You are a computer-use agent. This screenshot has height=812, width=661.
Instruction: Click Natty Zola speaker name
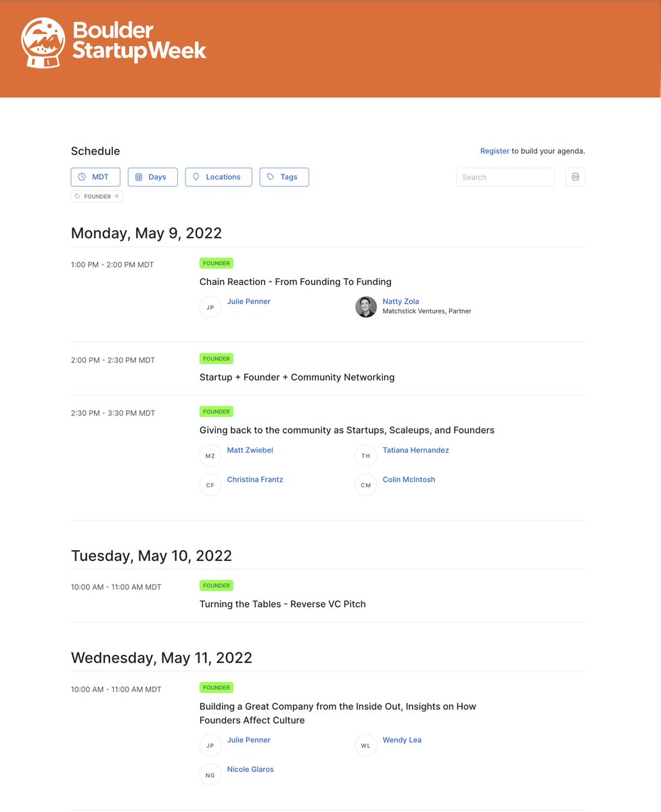pyautogui.click(x=401, y=302)
